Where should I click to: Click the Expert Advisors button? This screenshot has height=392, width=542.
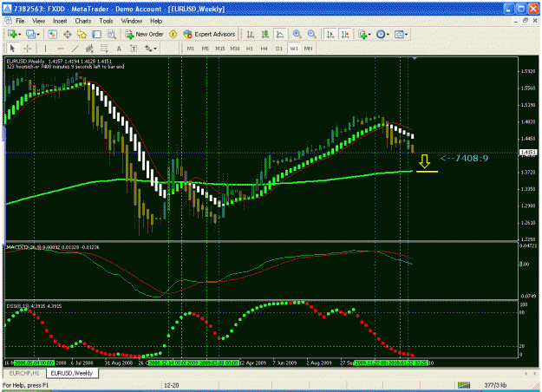point(209,34)
